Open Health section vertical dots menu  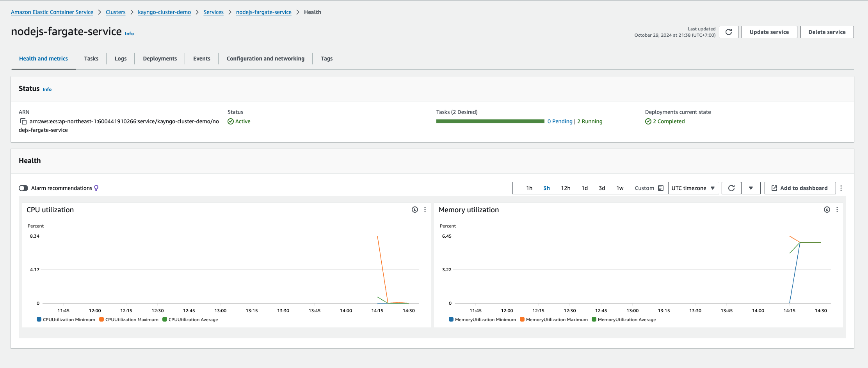pyautogui.click(x=841, y=188)
